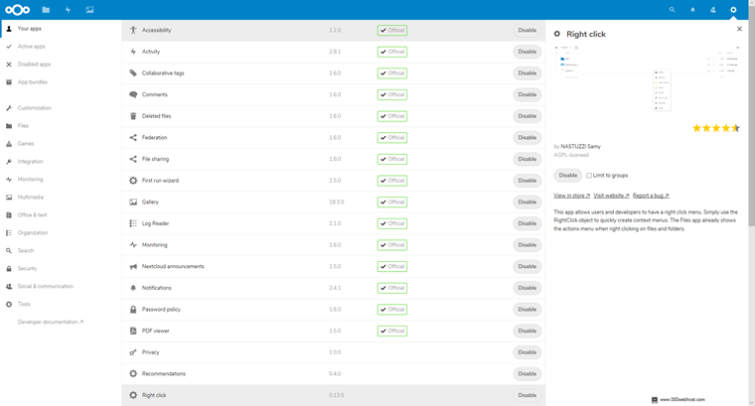Image resolution: width=755 pixels, height=406 pixels.
Task: Open the Nextcloud logo home
Action: (17, 10)
